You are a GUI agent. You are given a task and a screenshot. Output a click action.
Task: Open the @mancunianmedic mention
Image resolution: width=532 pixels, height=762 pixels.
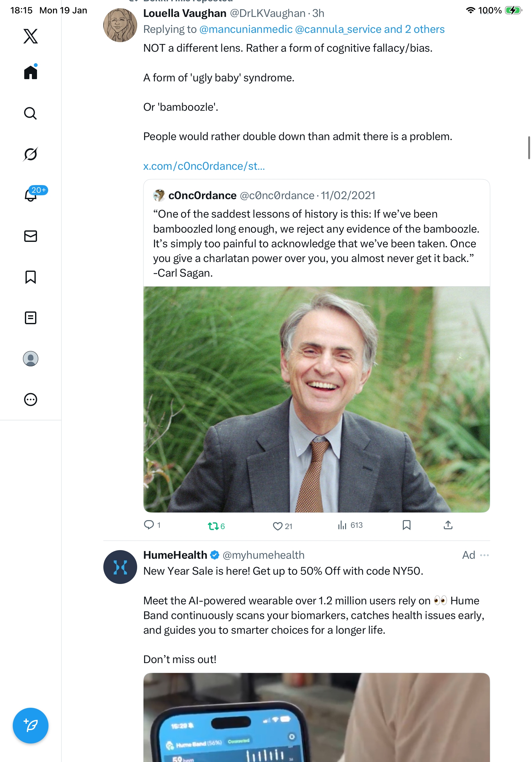click(246, 29)
